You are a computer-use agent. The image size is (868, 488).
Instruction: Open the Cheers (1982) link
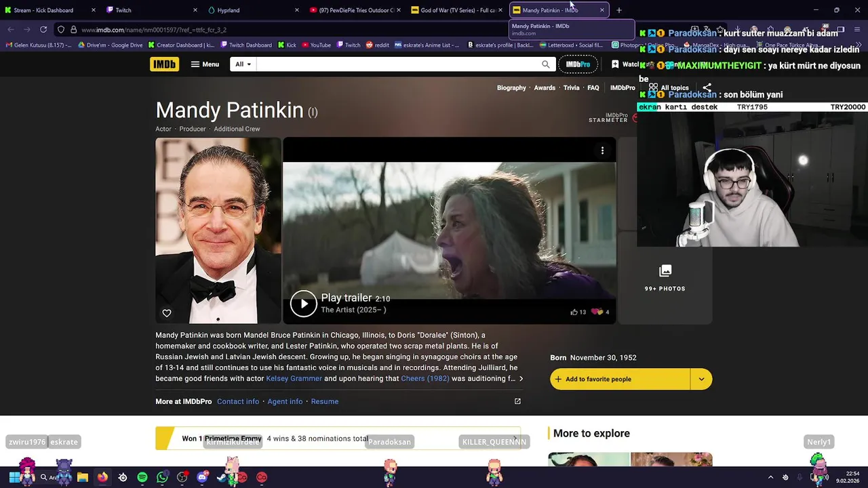pyautogui.click(x=425, y=378)
